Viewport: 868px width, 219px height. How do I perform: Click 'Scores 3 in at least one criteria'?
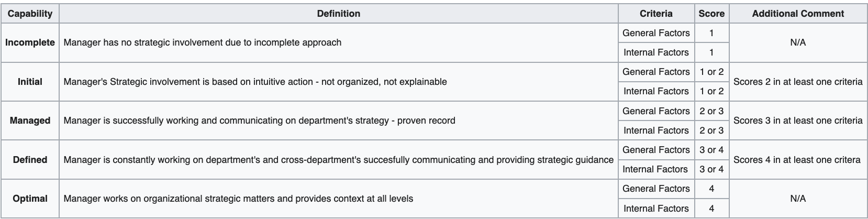coord(798,121)
